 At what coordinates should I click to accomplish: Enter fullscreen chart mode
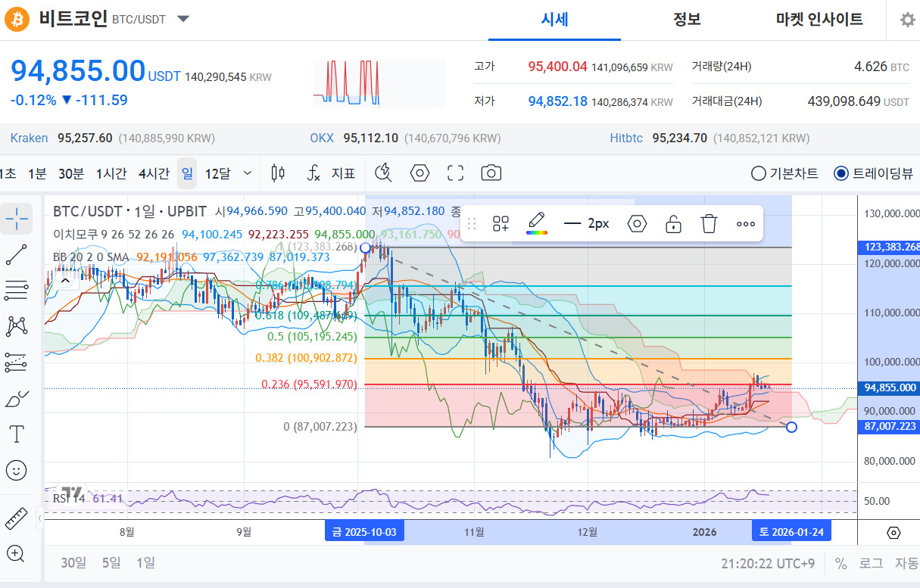(x=455, y=173)
